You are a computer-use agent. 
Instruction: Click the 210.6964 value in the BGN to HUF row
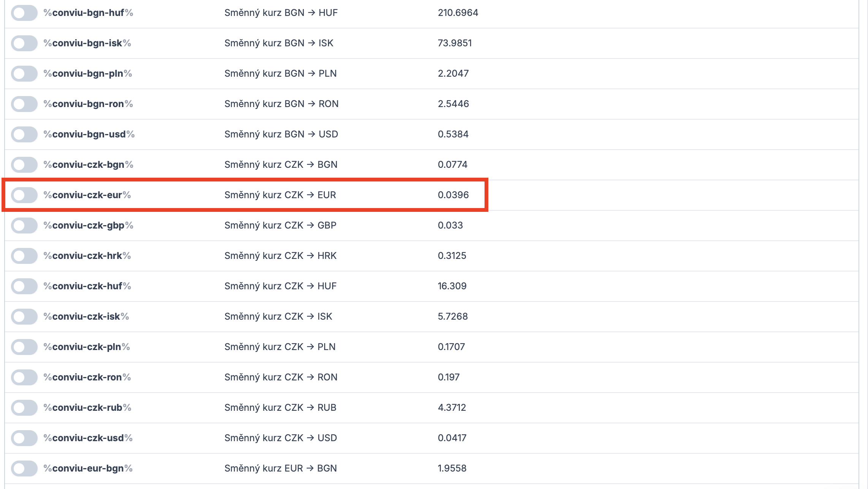tap(458, 13)
